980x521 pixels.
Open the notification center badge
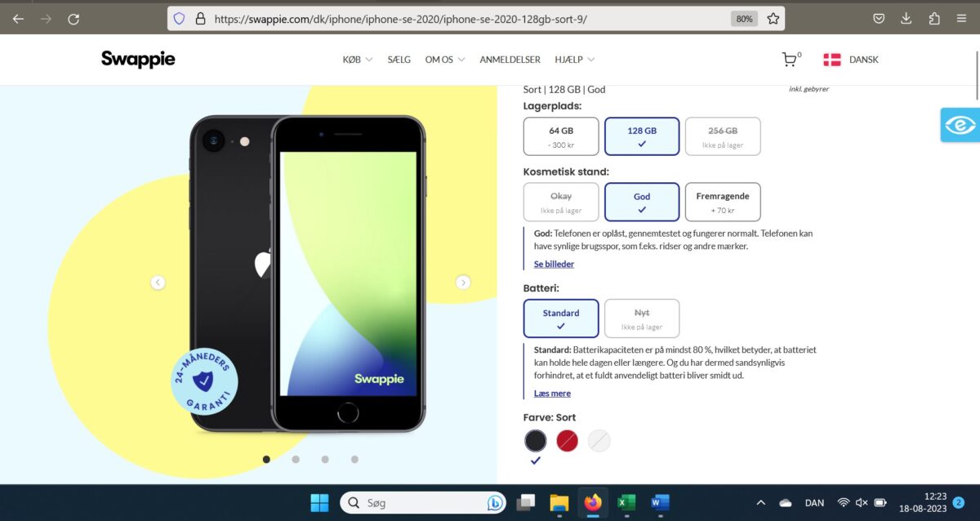pos(959,503)
